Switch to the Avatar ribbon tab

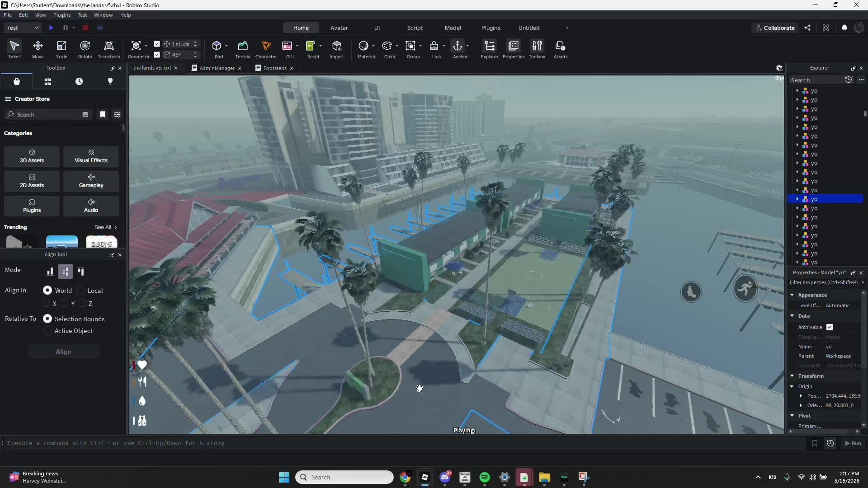(339, 28)
